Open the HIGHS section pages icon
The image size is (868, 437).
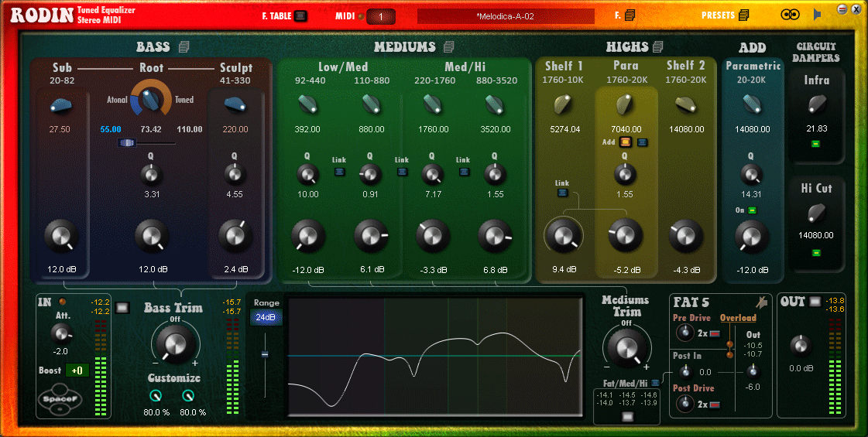(x=657, y=46)
